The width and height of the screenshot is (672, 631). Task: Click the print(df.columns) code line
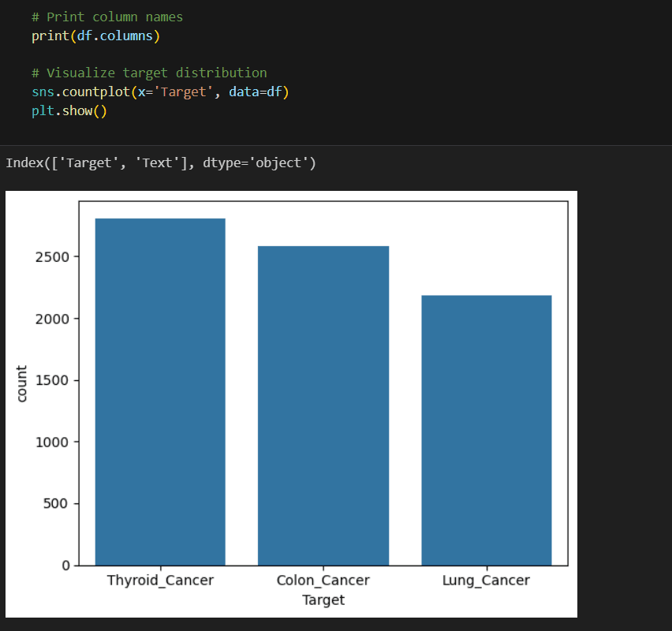pos(95,36)
